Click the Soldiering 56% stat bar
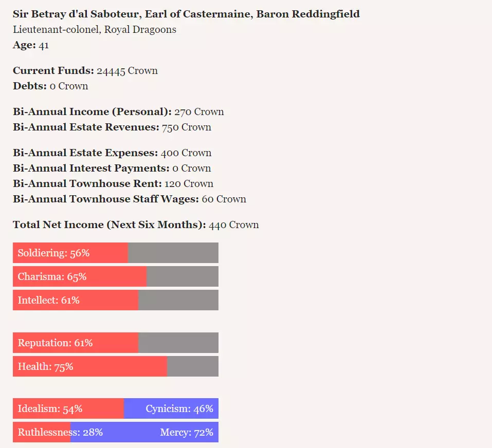Image resolution: width=492 pixels, height=448 pixels. point(116,253)
